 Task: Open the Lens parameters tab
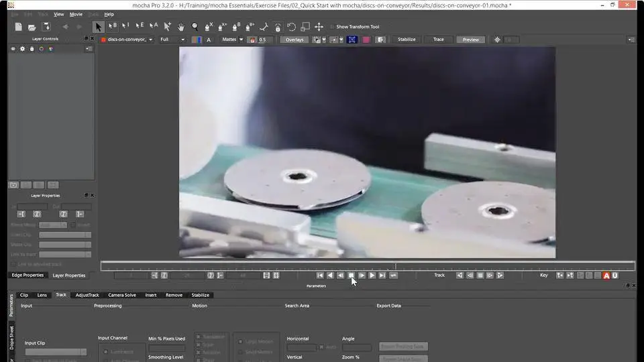click(x=42, y=295)
